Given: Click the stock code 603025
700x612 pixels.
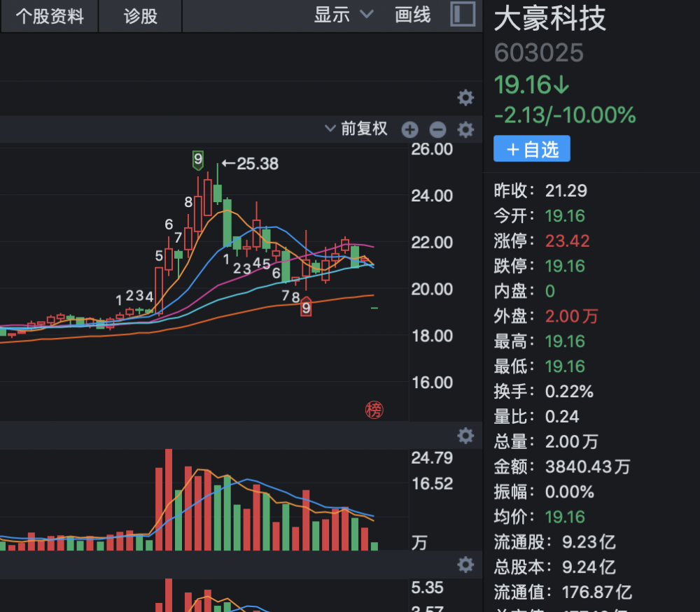Looking at the screenshot, I should [x=538, y=54].
